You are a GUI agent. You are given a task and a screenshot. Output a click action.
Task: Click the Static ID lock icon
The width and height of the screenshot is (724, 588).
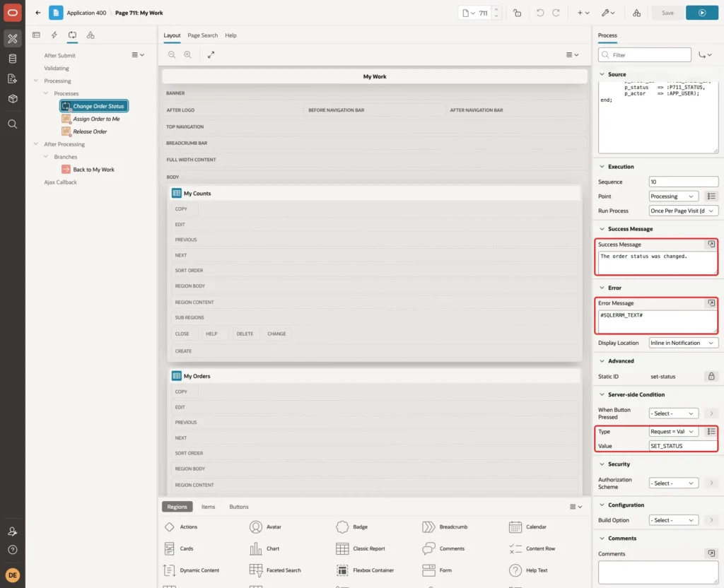711,376
